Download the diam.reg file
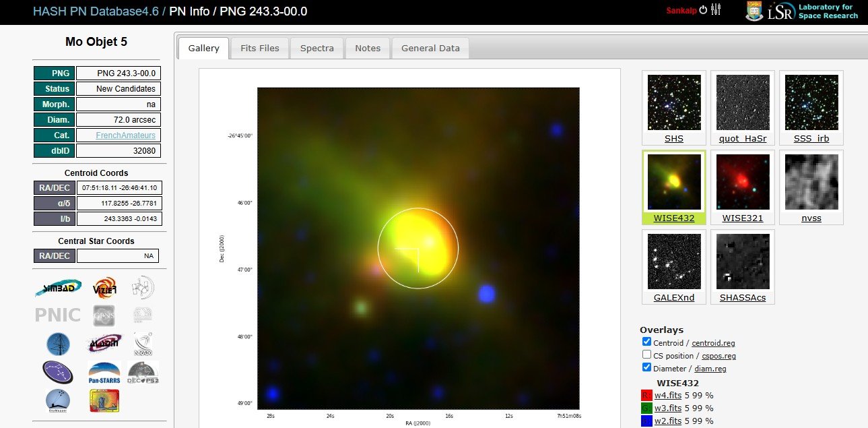The width and height of the screenshot is (868, 428). pos(710,369)
